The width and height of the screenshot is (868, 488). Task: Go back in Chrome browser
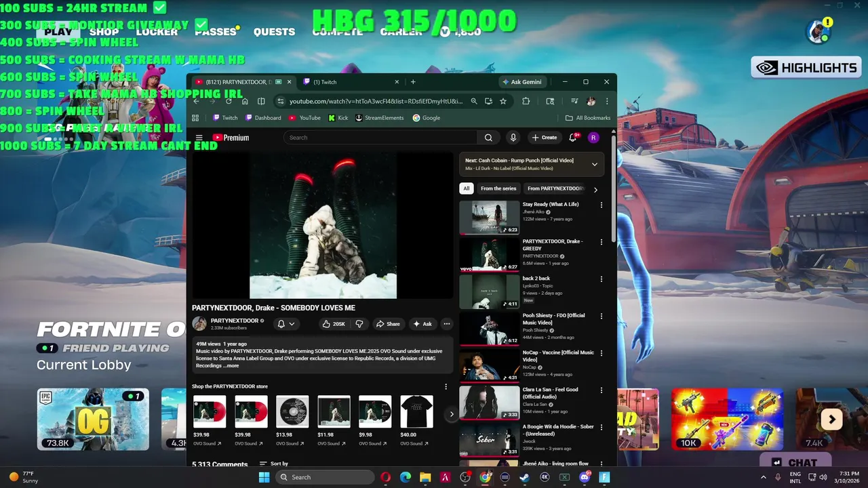(197, 101)
